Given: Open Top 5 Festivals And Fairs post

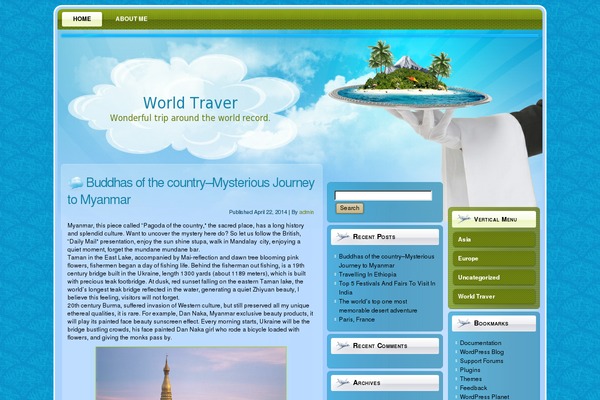Looking at the screenshot, I should (x=387, y=288).
